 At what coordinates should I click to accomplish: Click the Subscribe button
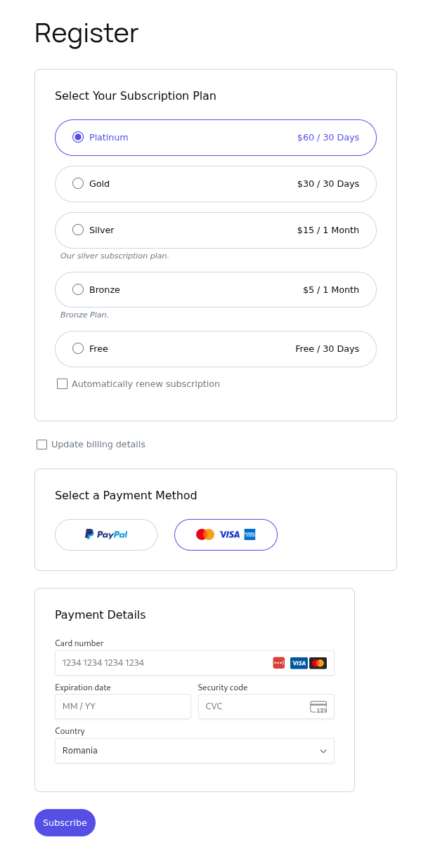pyautogui.click(x=65, y=822)
